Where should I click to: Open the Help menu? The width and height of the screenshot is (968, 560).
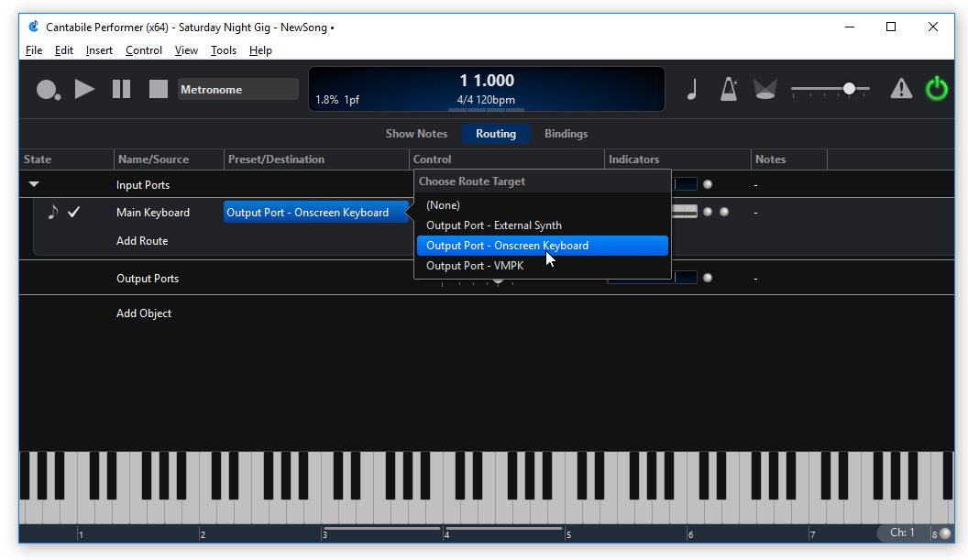click(260, 50)
